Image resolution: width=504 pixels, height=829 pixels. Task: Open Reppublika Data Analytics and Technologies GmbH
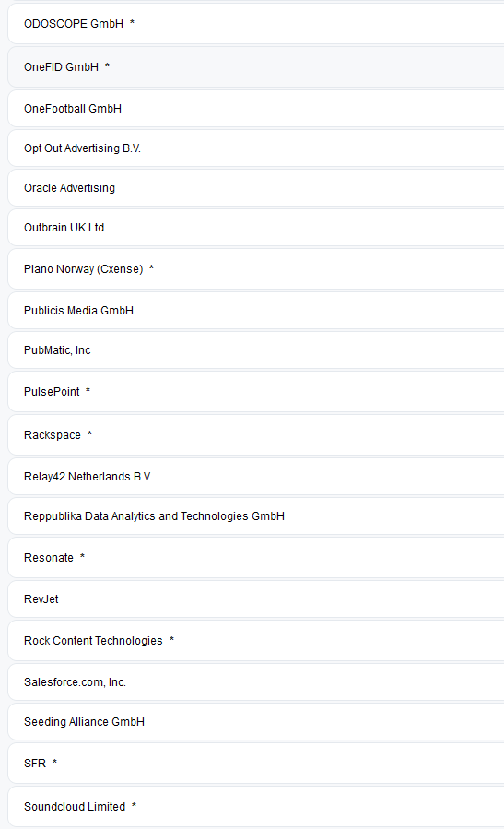pyautogui.click(x=256, y=516)
